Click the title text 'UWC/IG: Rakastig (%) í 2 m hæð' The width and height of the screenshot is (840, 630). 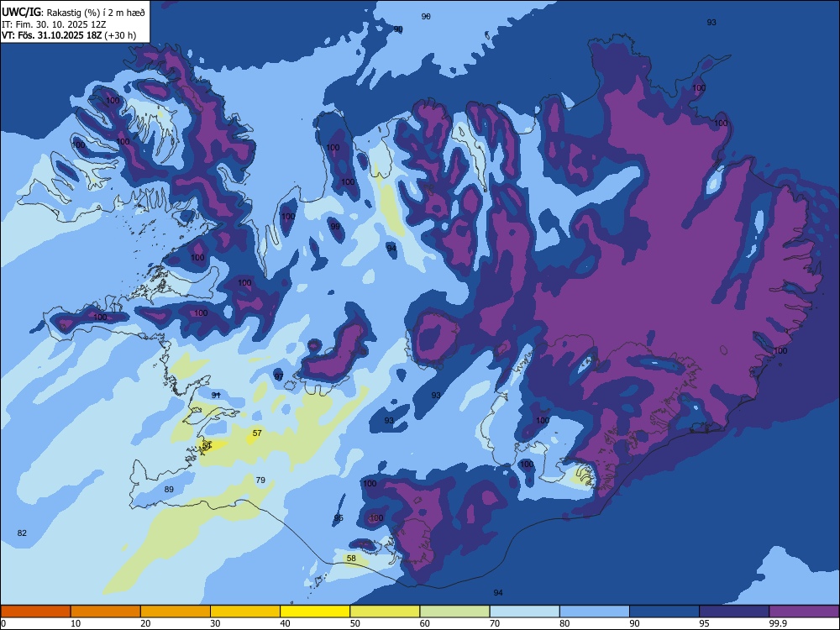pos(73,12)
